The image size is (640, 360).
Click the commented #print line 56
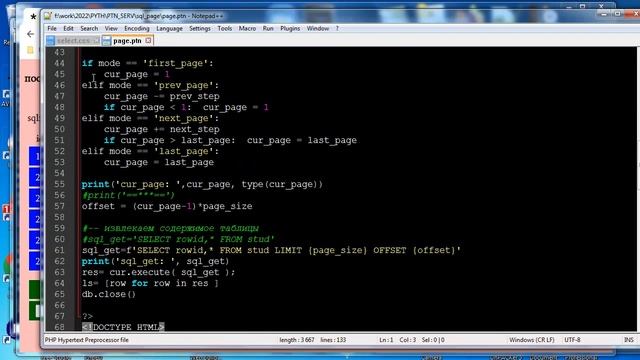click(128, 195)
